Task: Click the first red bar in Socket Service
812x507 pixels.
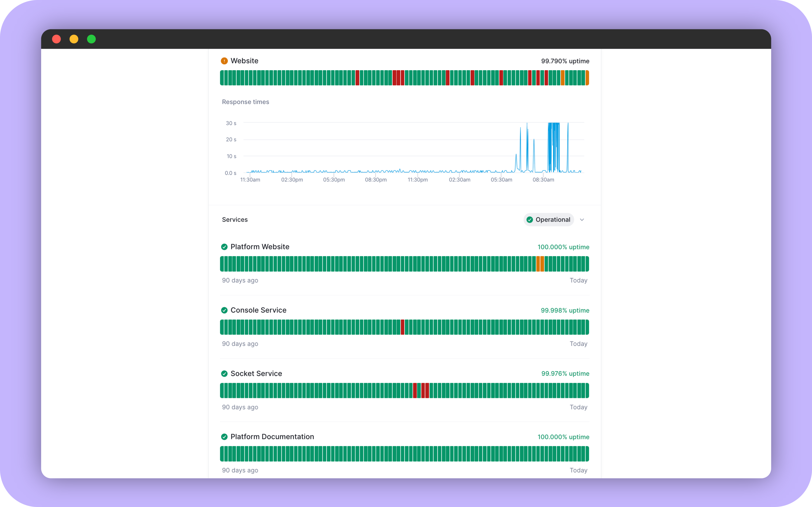Action: click(x=415, y=390)
